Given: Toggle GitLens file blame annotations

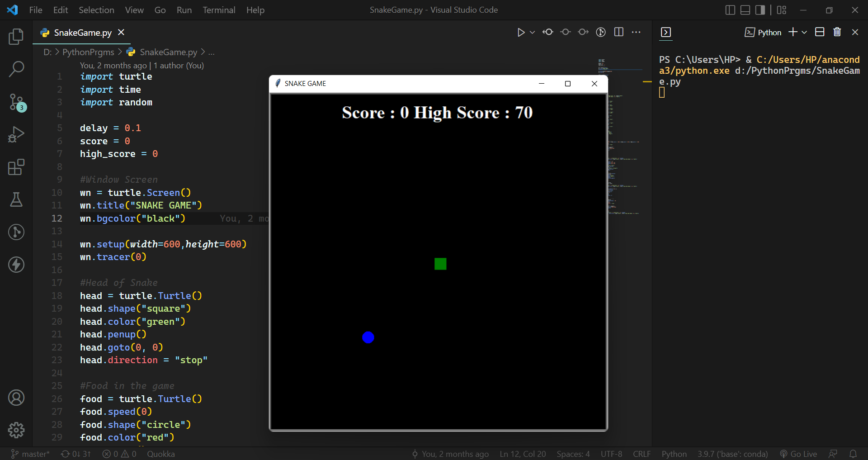Looking at the screenshot, I should tap(601, 32).
